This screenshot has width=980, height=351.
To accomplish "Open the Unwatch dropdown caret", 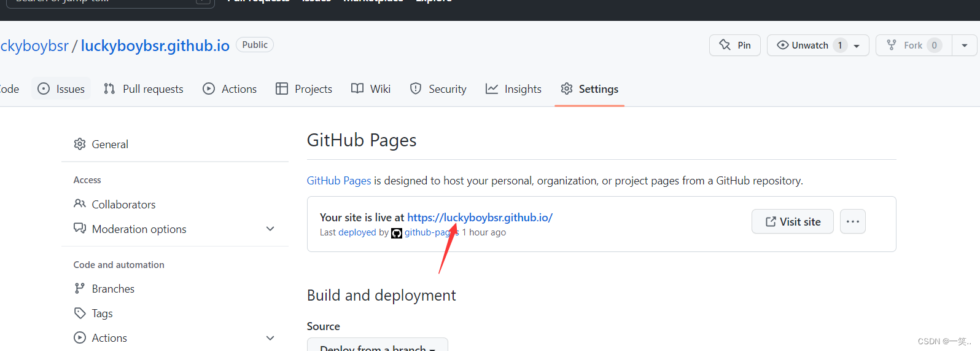I will tap(857, 45).
